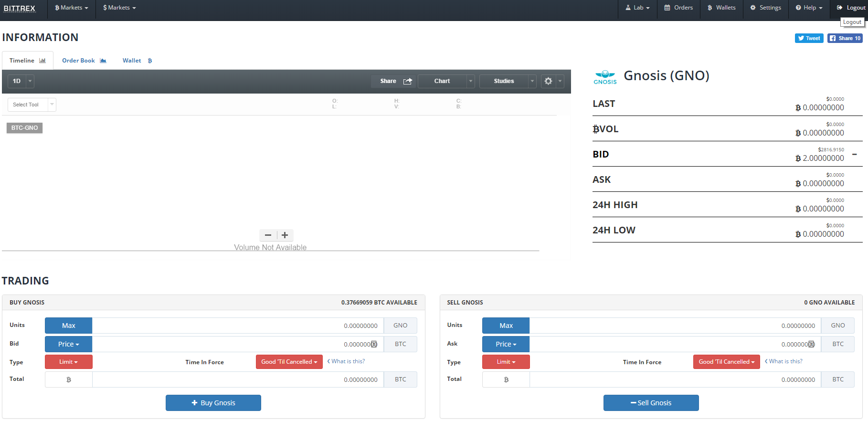Go to the Orders page

(678, 8)
